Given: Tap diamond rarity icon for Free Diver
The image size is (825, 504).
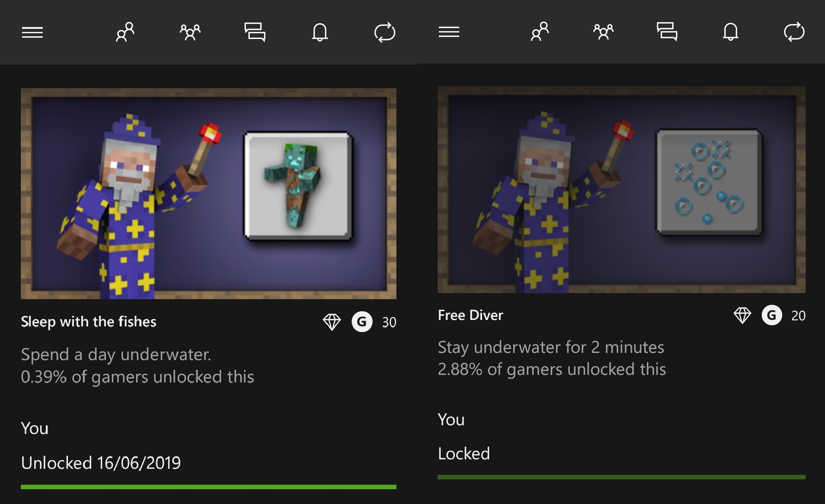Looking at the screenshot, I should click(742, 315).
